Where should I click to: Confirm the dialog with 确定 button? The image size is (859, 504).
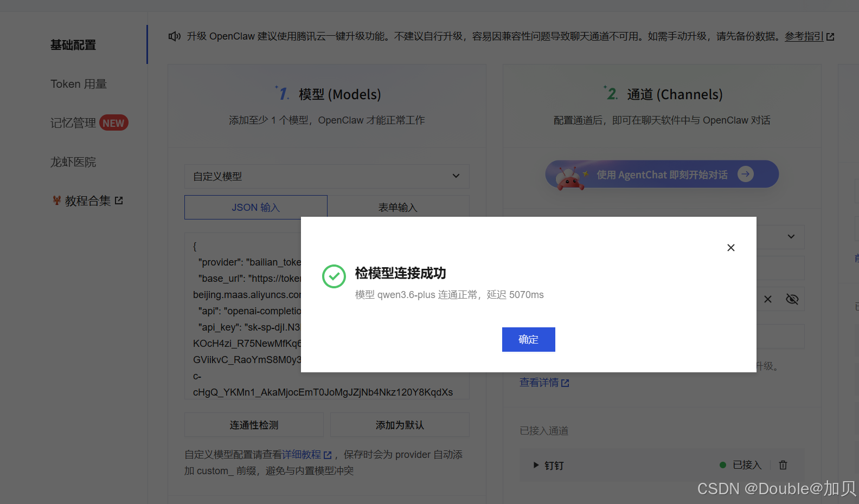coord(529,339)
